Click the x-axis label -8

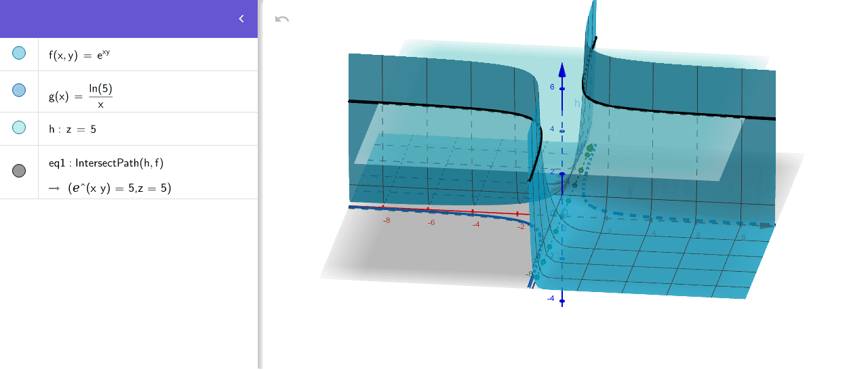point(387,220)
